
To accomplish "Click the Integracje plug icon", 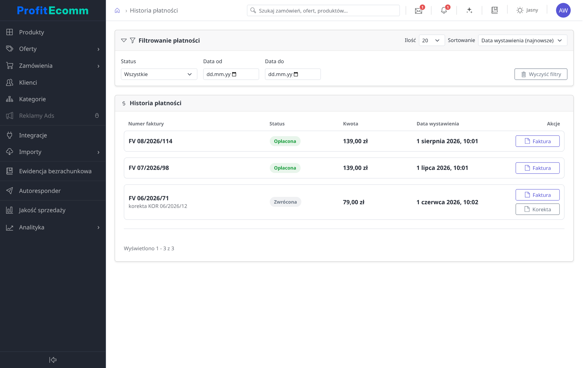I will tap(9, 135).
